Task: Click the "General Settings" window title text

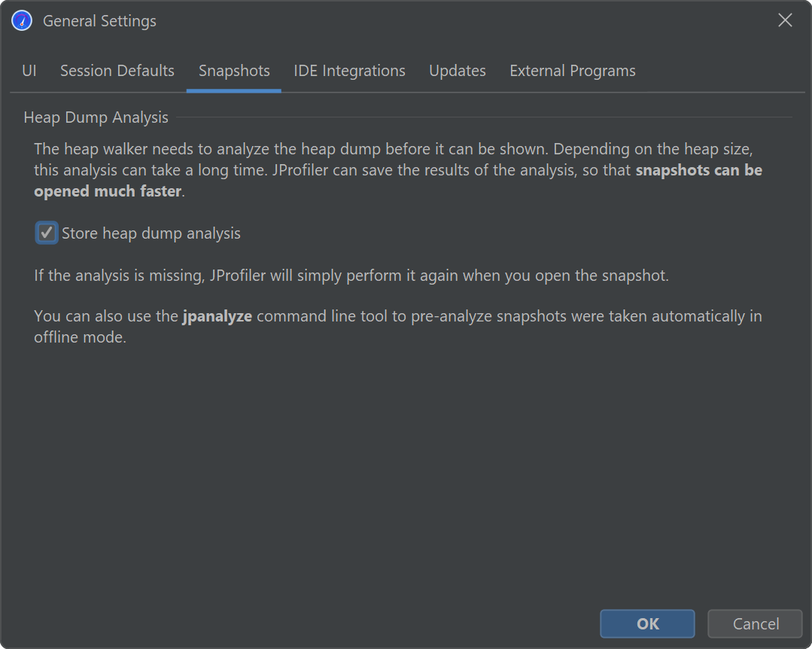Action: pyautogui.click(x=99, y=21)
